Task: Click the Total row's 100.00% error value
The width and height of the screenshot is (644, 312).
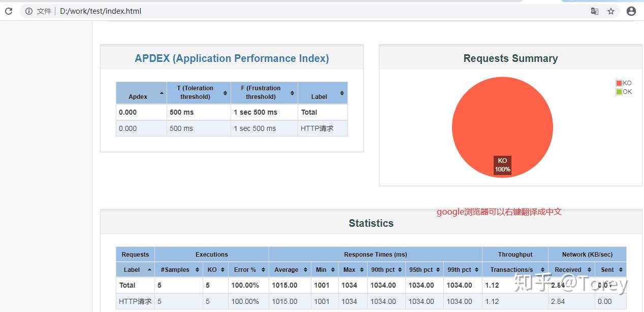Action: 245,285
